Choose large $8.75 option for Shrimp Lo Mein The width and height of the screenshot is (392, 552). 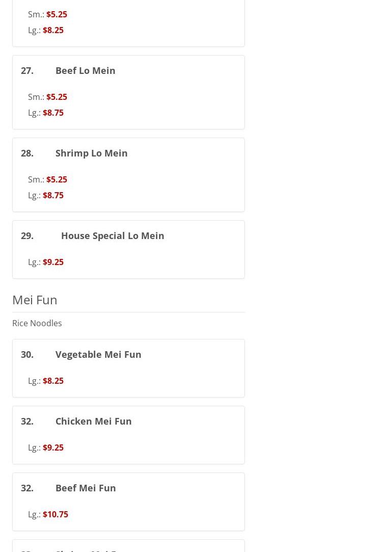click(53, 195)
